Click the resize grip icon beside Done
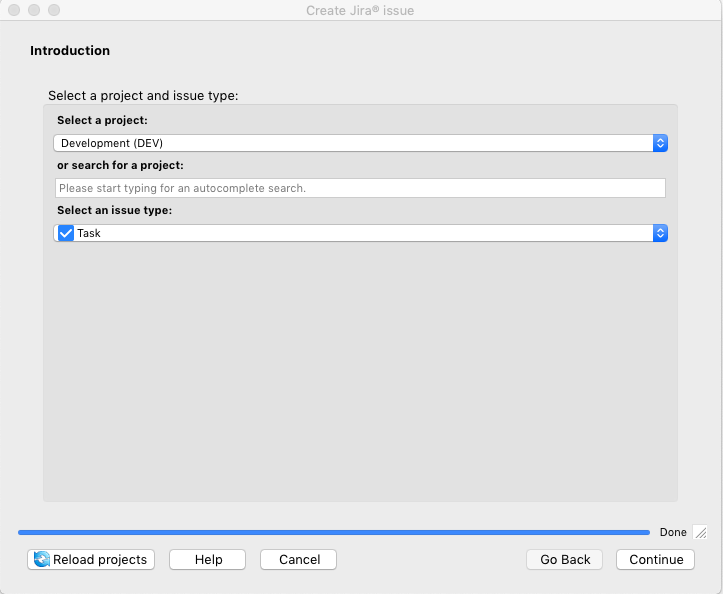This screenshot has height=594, width=723. coord(700,533)
